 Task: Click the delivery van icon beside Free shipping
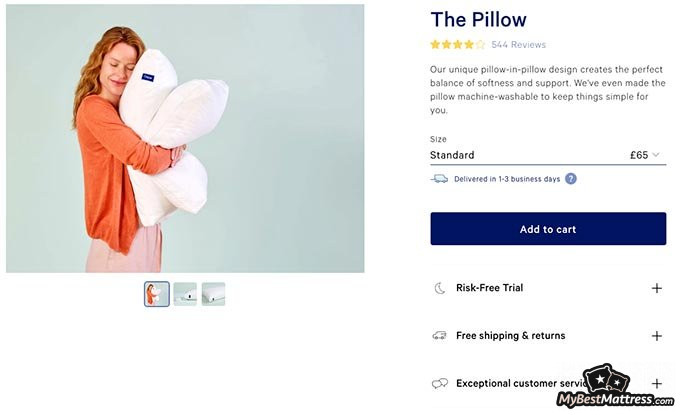tap(439, 336)
